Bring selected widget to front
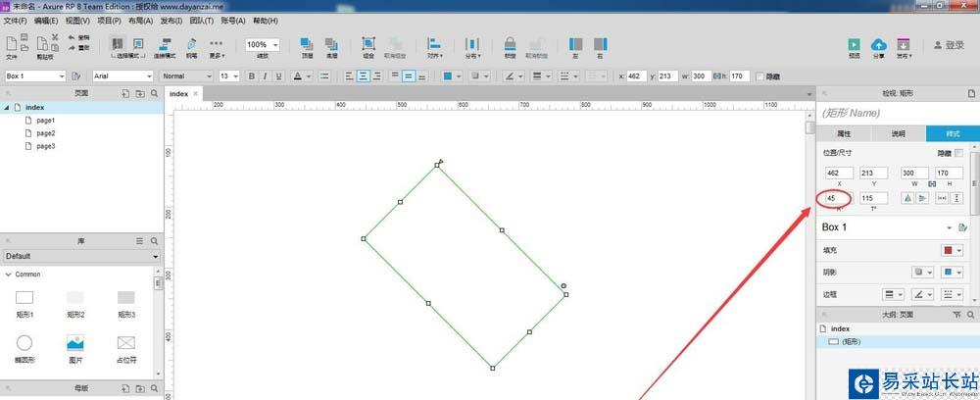This screenshot has width=980, height=400. (x=307, y=44)
